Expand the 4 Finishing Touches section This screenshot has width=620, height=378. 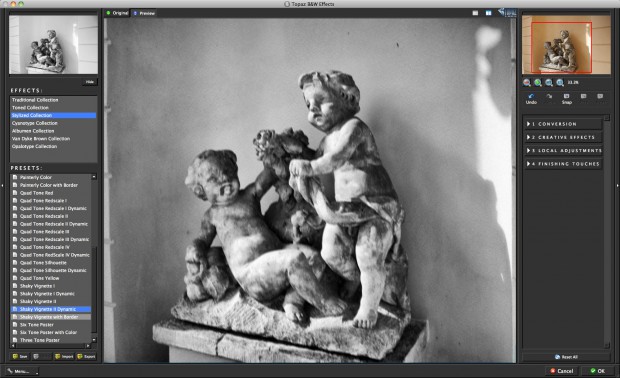point(563,164)
